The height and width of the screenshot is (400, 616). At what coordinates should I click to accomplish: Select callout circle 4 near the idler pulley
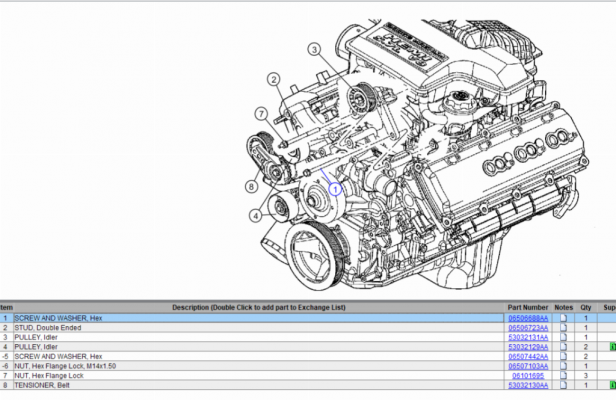(x=256, y=215)
